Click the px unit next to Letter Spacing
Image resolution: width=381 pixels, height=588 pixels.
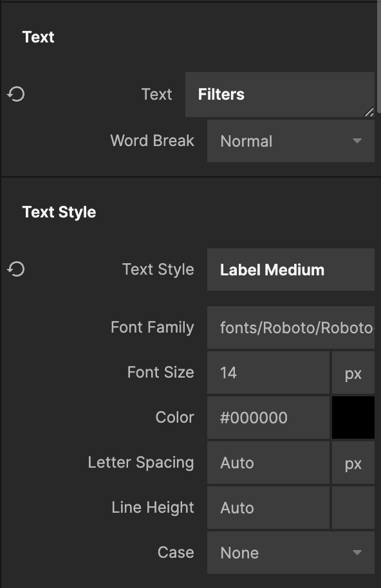[x=353, y=463]
